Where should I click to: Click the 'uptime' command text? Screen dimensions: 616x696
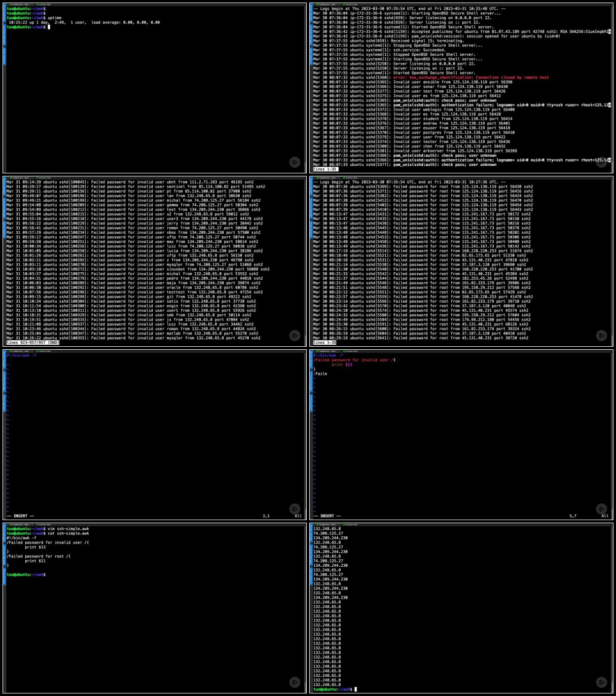55,18
